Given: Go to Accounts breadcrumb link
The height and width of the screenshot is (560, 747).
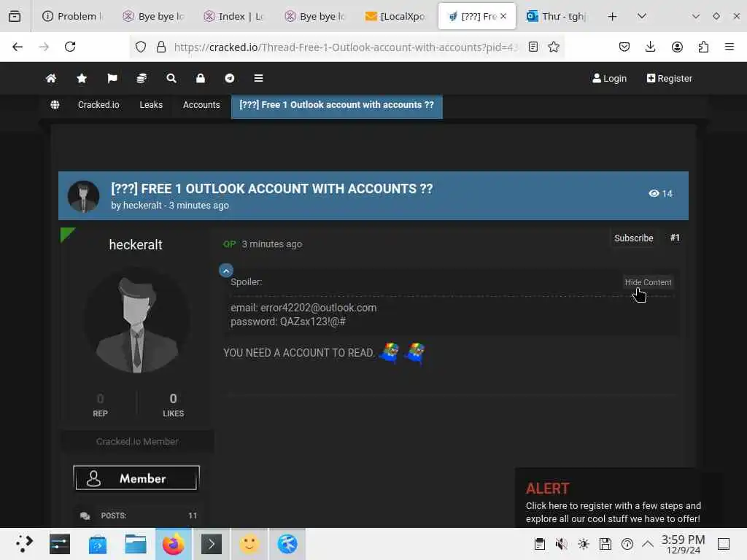Looking at the screenshot, I should tap(201, 105).
